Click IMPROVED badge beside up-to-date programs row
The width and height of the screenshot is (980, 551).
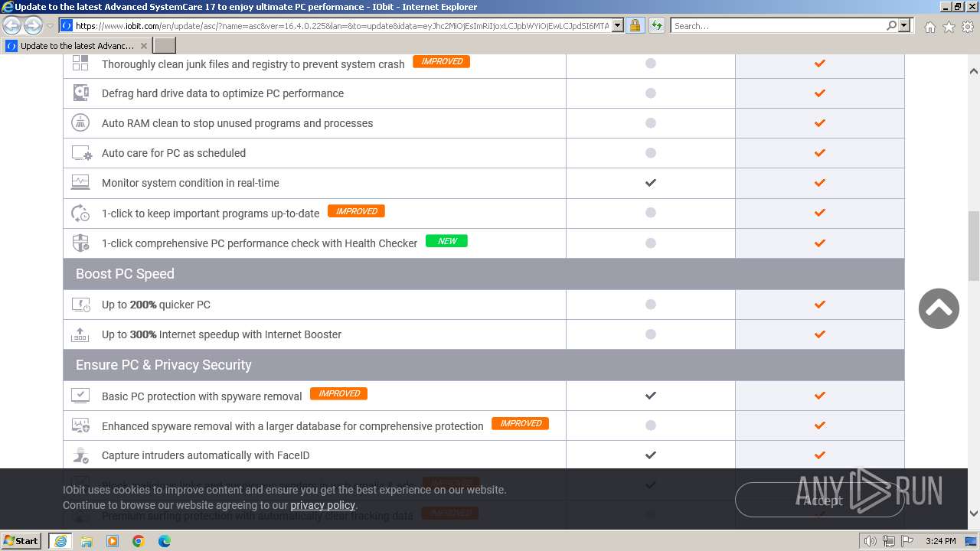(x=356, y=211)
